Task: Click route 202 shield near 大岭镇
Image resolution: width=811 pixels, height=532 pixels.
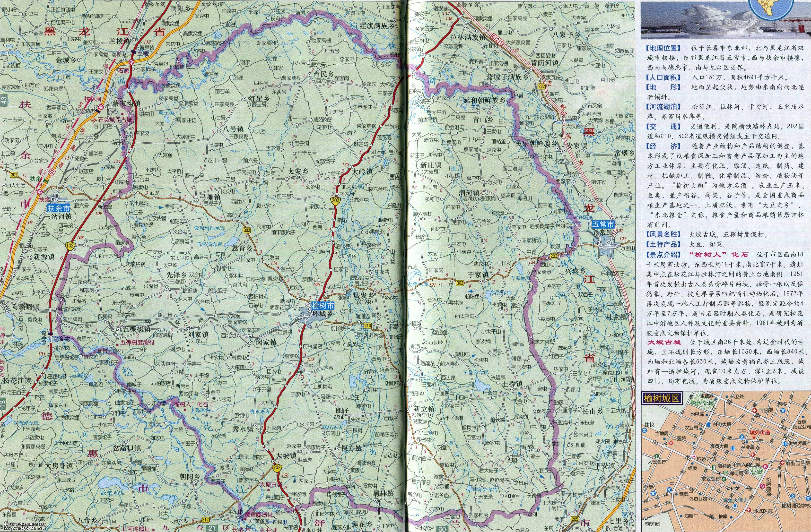Action: (335, 201)
